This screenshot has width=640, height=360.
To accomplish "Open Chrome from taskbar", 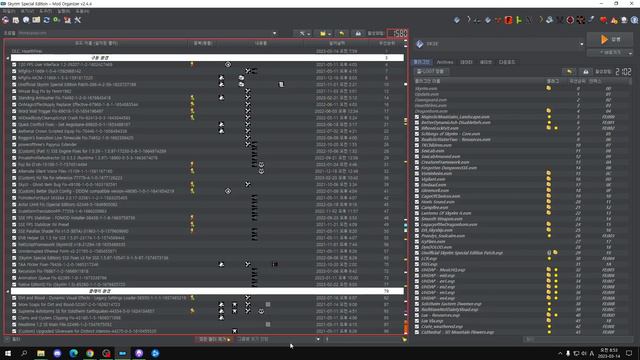I will pyautogui.click(x=90, y=353).
